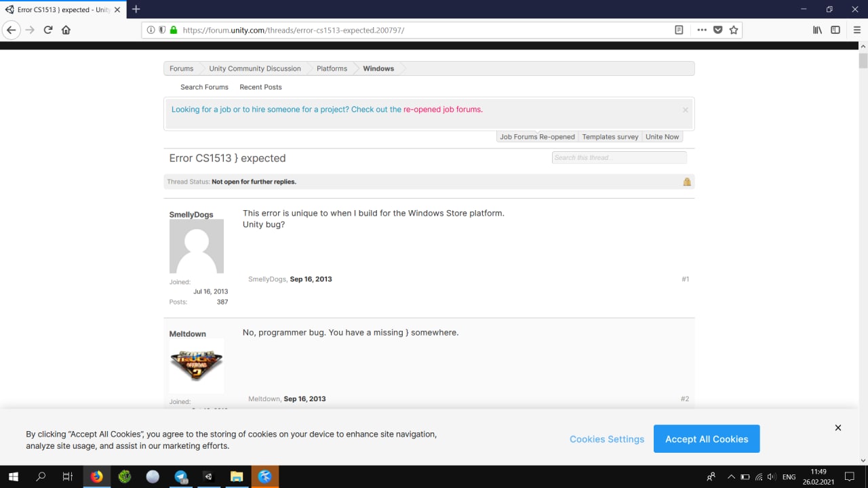Click Sep 16, 2013 date on SmellyDogs post

click(x=311, y=279)
